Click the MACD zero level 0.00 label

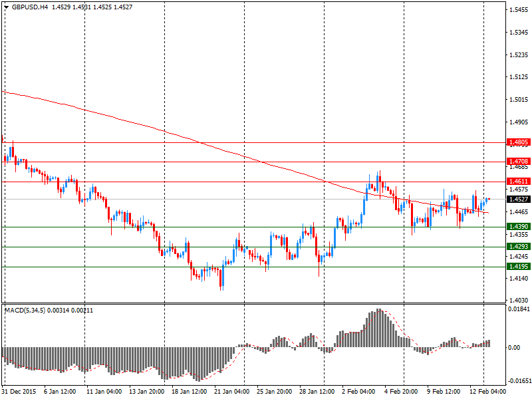pos(514,347)
